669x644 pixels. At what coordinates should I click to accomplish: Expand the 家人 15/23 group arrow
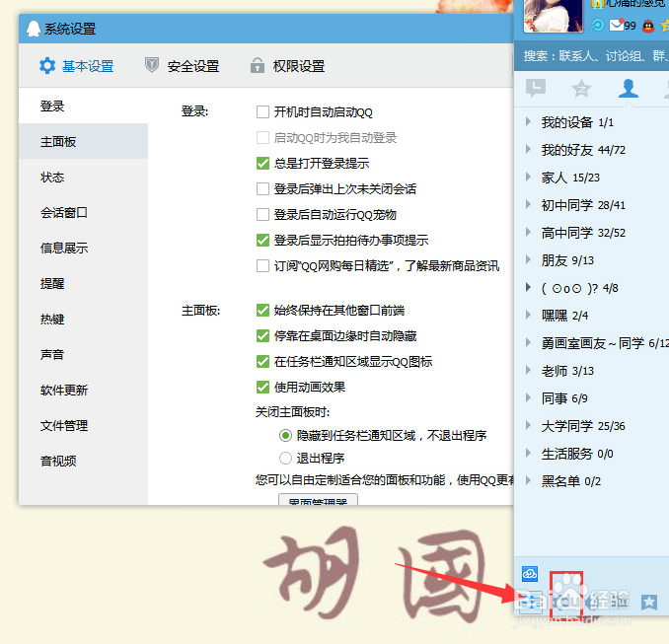(528, 177)
